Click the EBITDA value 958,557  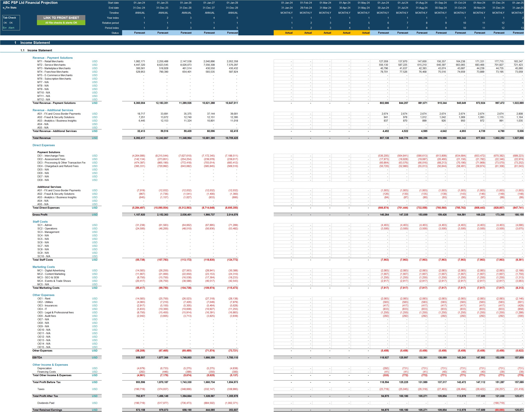(x=140, y=358)
